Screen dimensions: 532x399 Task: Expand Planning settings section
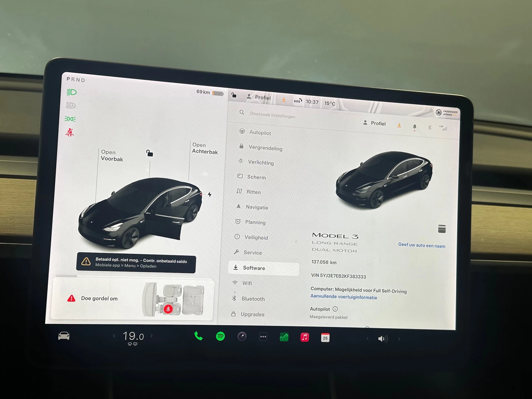[x=255, y=222]
